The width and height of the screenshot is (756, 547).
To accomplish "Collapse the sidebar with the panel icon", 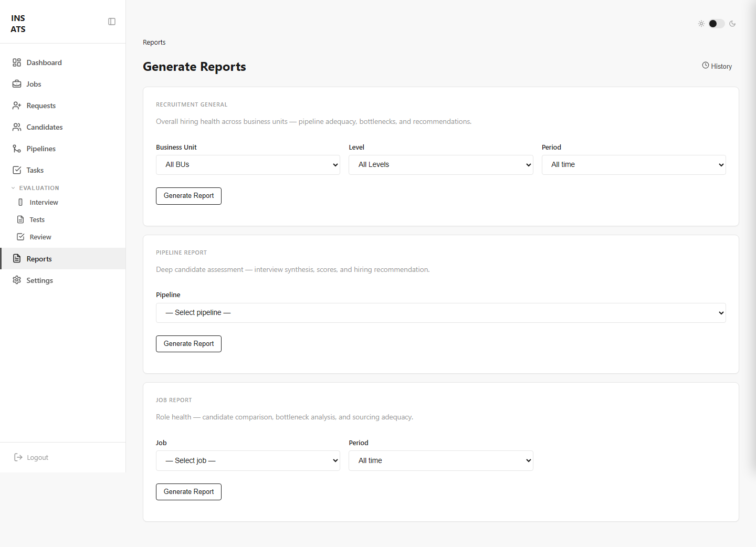I will pyautogui.click(x=112, y=22).
